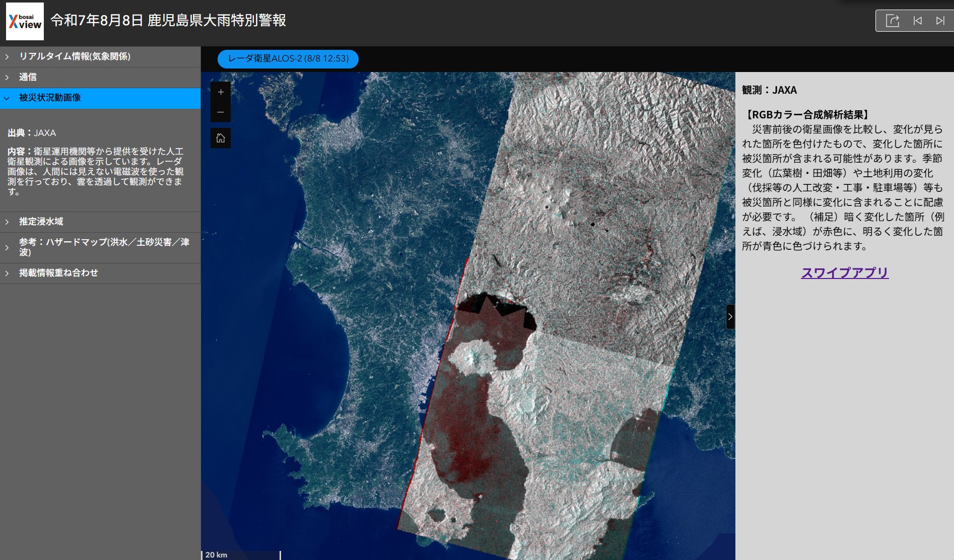Click the 出典：JAXA text
The width and height of the screenshot is (954, 560).
tap(32, 133)
